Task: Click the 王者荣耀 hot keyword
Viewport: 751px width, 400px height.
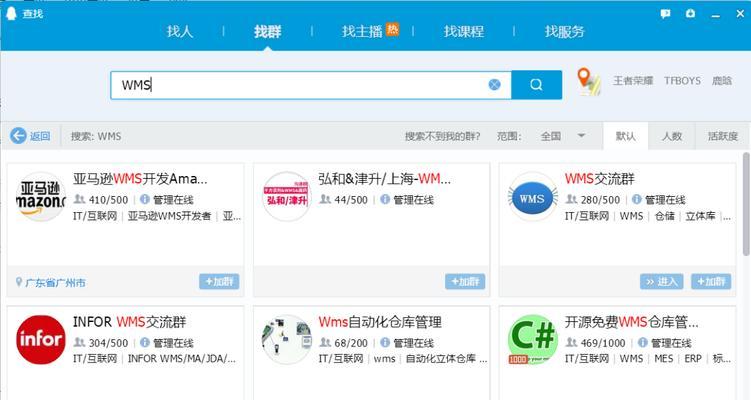Action: coord(633,81)
